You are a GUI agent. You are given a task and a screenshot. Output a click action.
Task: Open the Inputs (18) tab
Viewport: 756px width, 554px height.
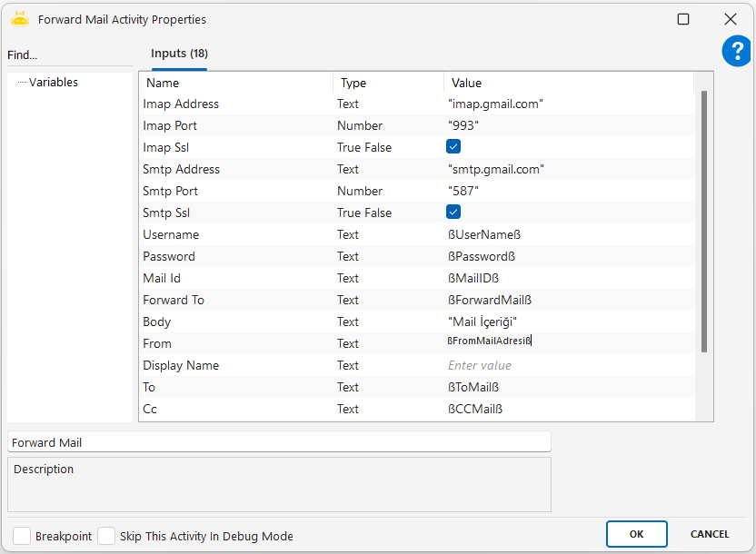[179, 54]
